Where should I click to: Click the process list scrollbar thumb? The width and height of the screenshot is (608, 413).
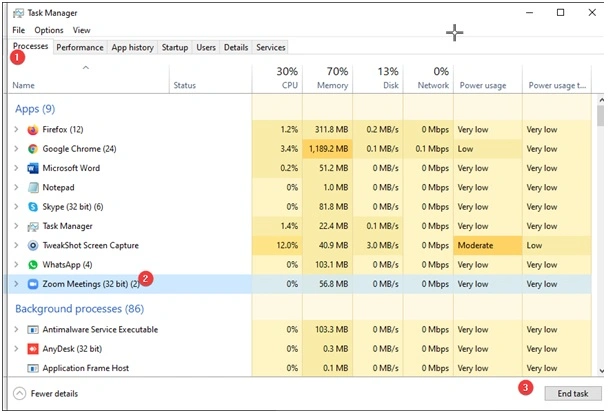click(601, 116)
